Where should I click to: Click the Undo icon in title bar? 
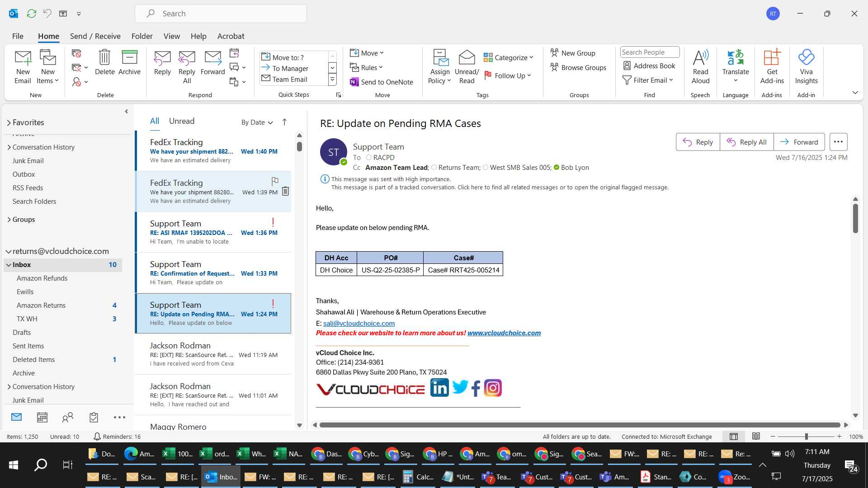[47, 14]
